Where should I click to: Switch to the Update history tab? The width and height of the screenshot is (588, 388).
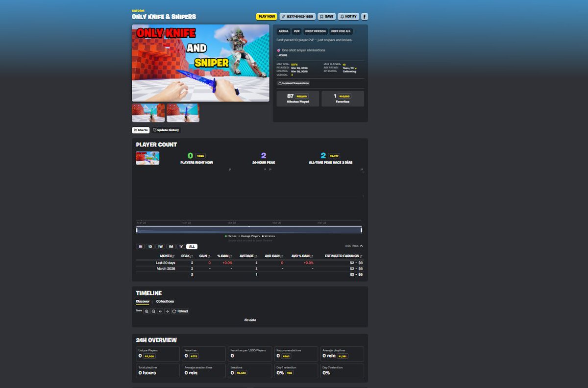[x=166, y=130]
